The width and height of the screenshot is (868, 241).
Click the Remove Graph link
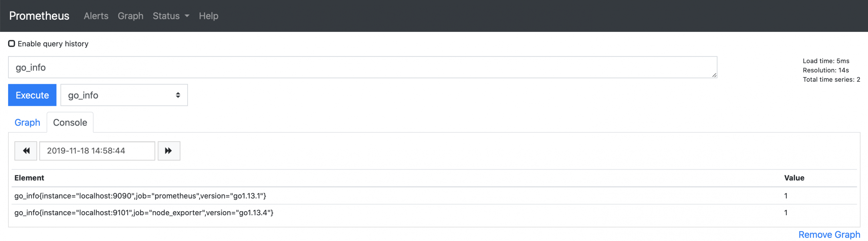pos(829,235)
